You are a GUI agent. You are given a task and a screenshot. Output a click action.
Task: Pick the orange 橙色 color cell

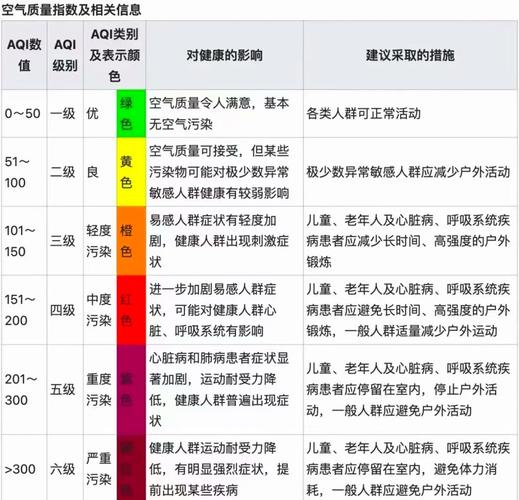pos(131,241)
